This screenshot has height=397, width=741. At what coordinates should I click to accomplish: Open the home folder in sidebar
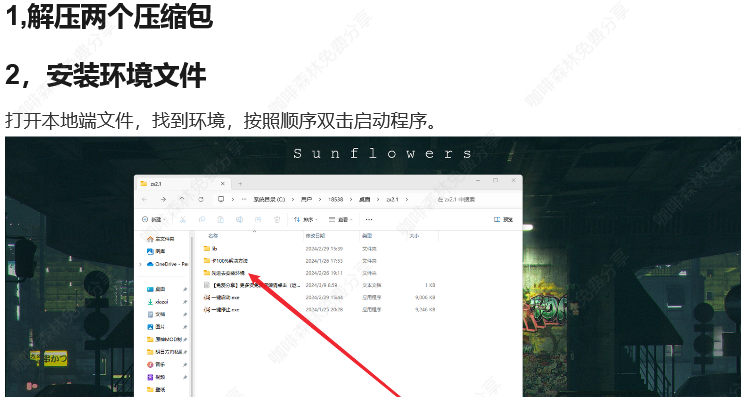pos(161,239)
